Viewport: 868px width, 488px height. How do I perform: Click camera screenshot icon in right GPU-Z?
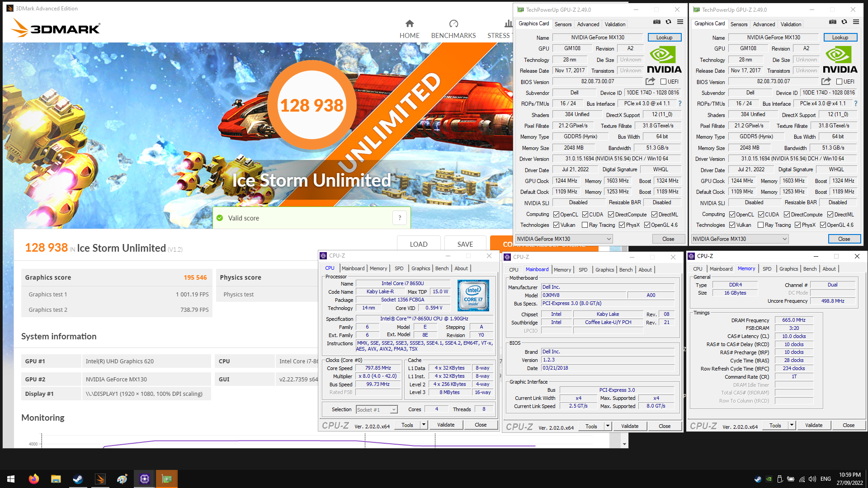(833, 22)
